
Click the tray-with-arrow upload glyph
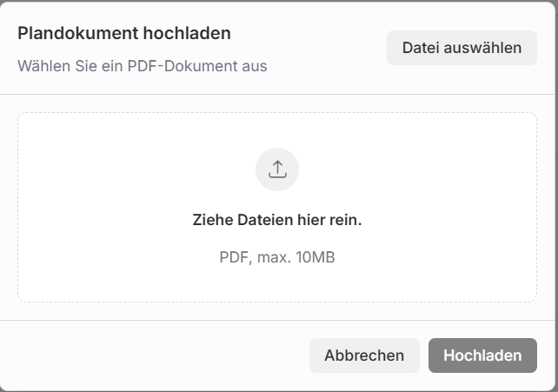point(277,169)
